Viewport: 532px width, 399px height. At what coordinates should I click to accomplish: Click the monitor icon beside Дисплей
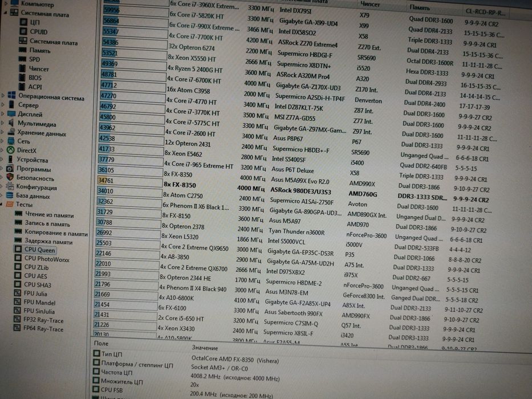pyautogui.click(x=11, y=113)
